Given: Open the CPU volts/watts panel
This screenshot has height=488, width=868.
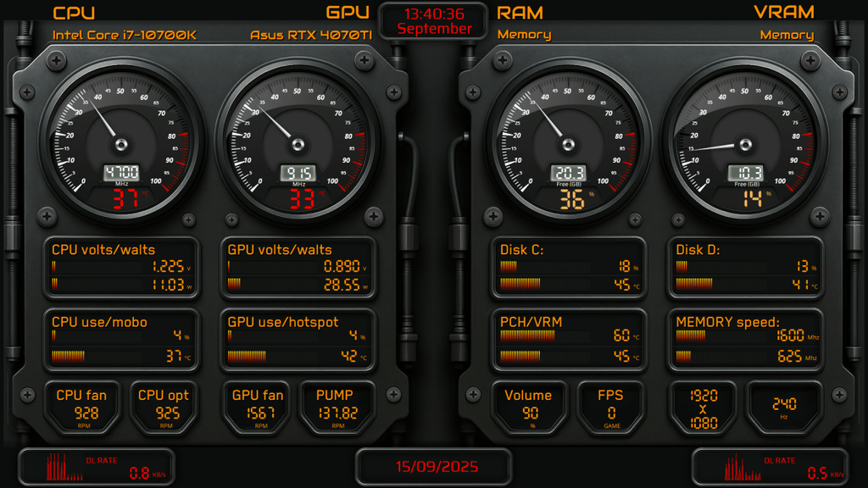Looking at the screenshot, I should click(120, 268).
